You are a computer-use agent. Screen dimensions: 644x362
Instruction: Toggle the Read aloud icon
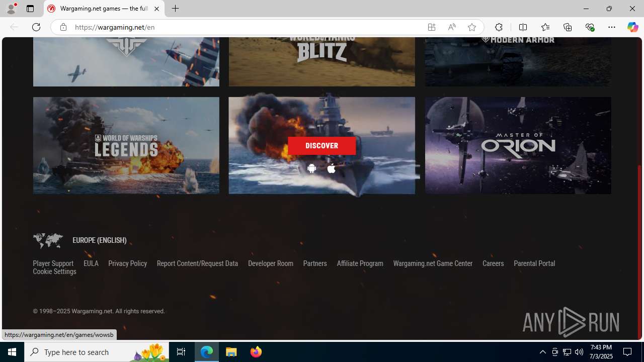(452, 27)
